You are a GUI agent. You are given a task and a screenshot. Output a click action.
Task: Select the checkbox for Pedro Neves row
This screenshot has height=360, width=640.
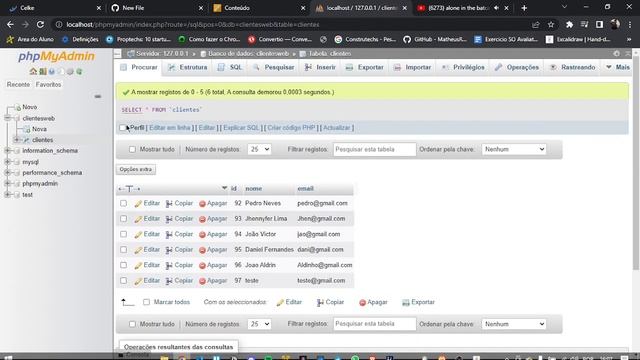[123, 203]
